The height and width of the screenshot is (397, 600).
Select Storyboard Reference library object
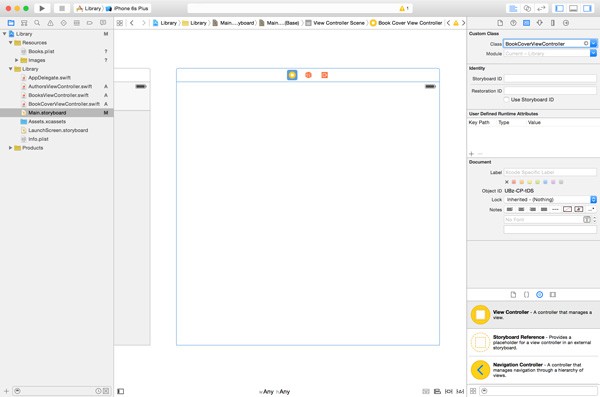533,342
